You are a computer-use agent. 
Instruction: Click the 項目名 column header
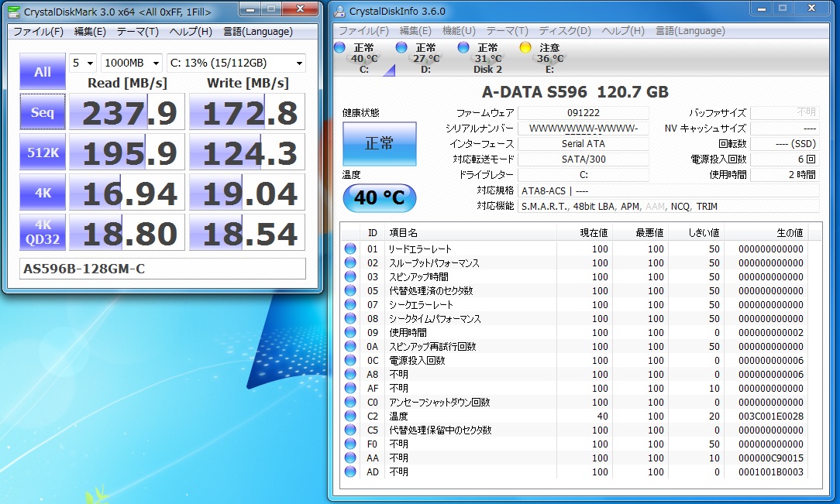pos(470,233)
